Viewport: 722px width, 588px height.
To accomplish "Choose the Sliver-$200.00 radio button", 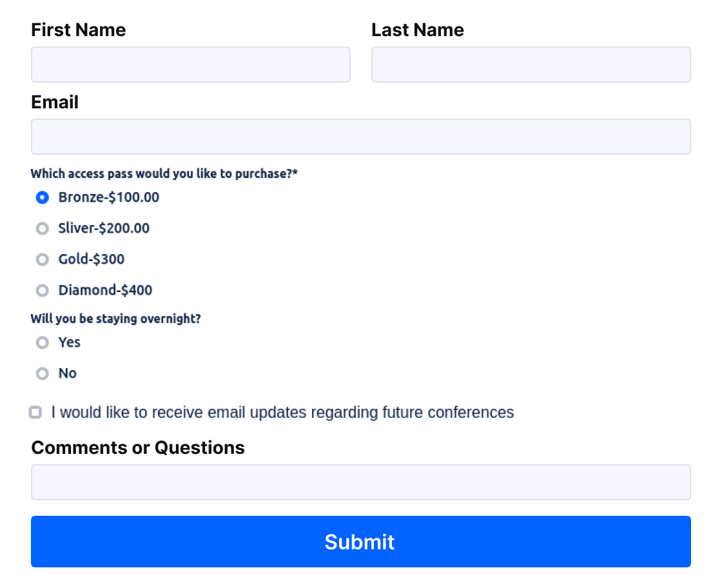I will [43, 228].
